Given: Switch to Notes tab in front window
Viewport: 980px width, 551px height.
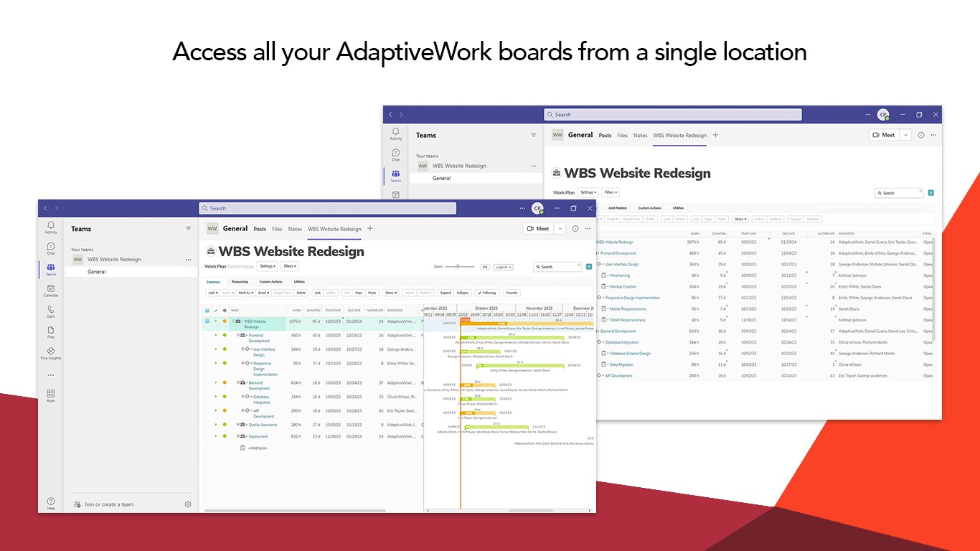Looking at the screenshot, I should [295, 229].
